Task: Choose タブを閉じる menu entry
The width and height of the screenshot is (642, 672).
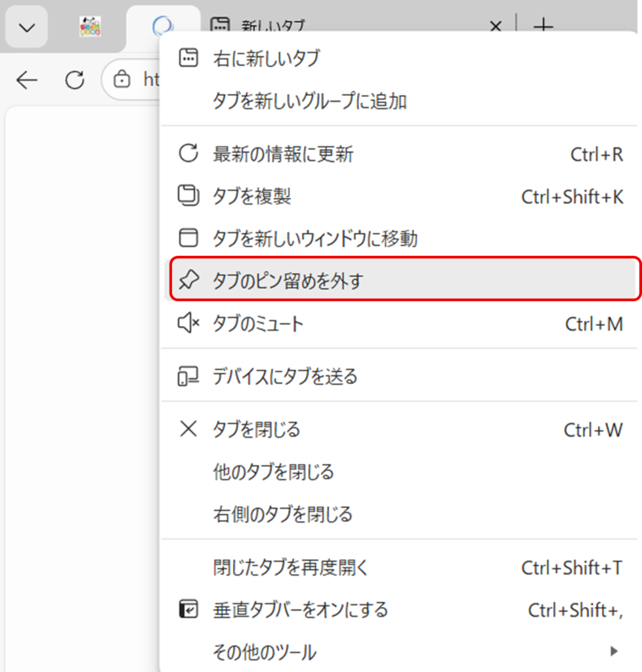Action: [x=256, y=430]
